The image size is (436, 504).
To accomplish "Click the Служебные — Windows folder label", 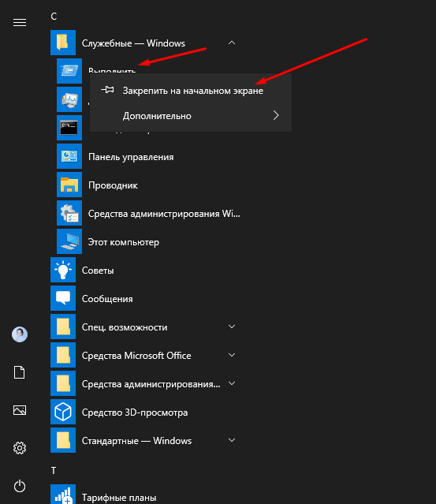I will 133,43.
